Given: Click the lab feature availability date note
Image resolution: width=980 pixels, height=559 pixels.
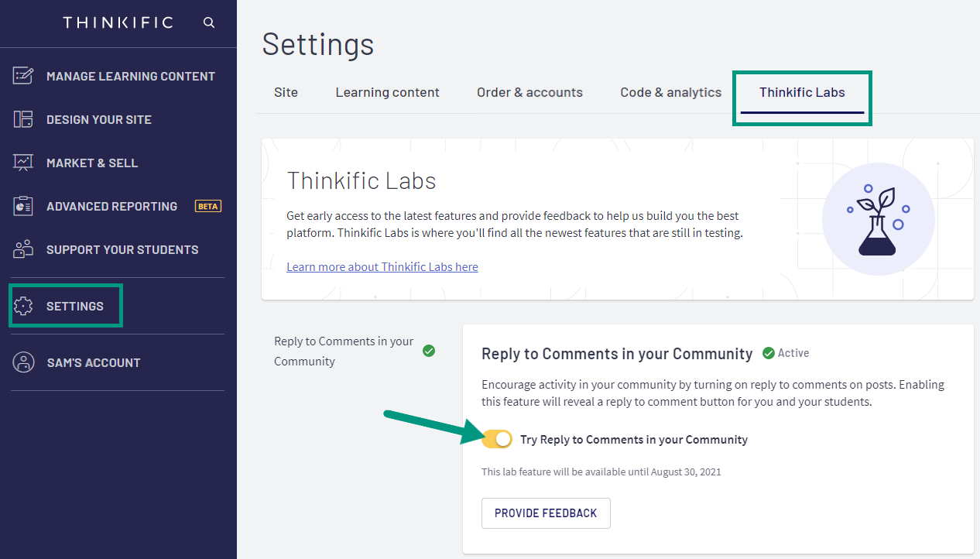Looking at the screenshot, I should coord(601,472).
